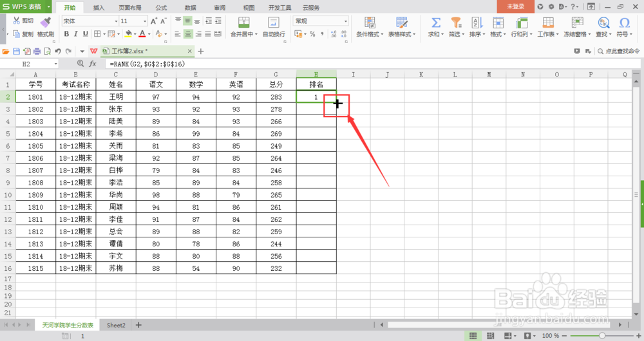Click the font color red A swatch

tap(142, 34)
